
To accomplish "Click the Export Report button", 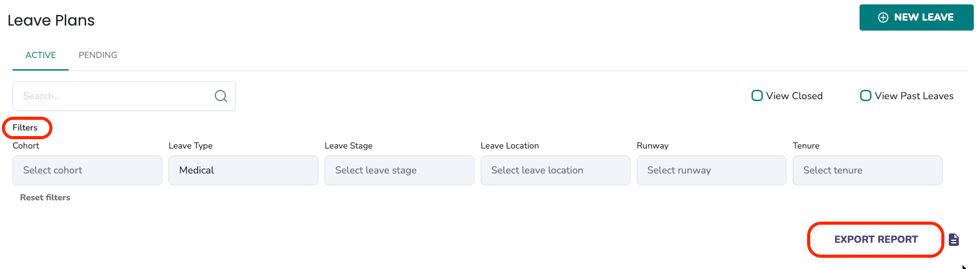I will click(876, 240).
